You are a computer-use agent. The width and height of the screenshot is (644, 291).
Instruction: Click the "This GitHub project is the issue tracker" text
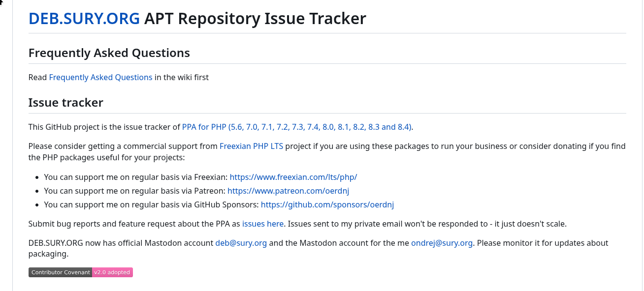pos(104,127)
